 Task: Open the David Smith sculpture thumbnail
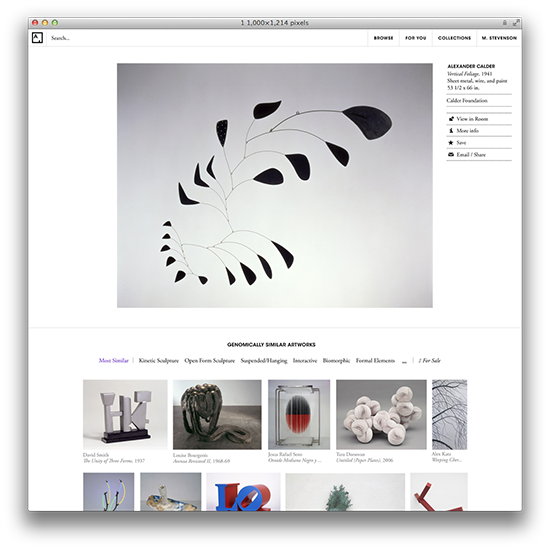(125, 415)
